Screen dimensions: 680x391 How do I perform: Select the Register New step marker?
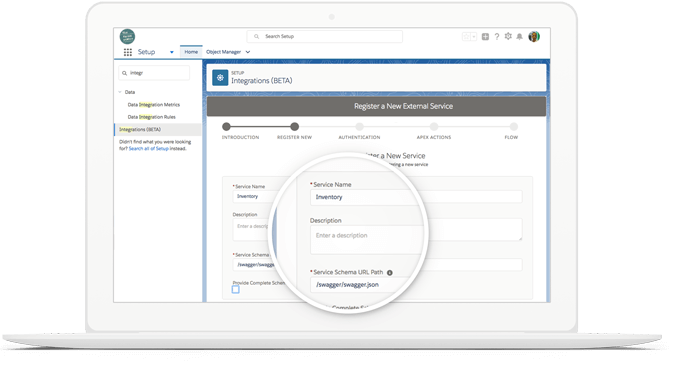pos(294,127)
